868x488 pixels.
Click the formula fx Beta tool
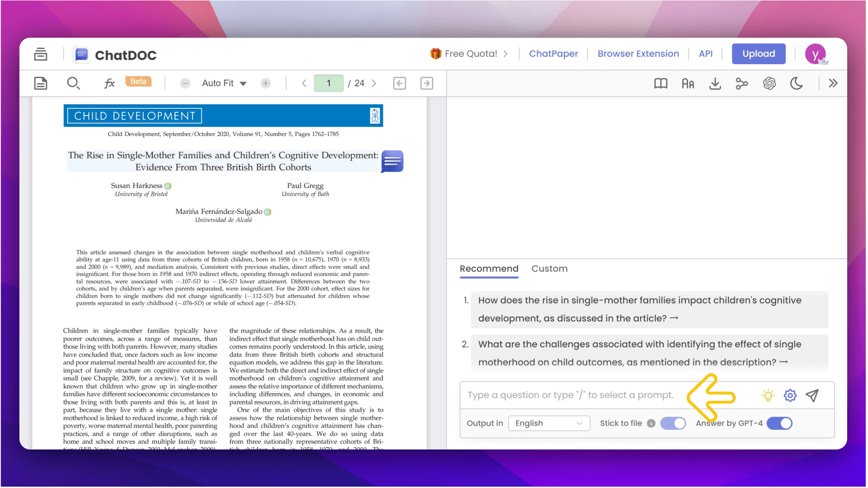pyautogui.click(x=109, y=83)
